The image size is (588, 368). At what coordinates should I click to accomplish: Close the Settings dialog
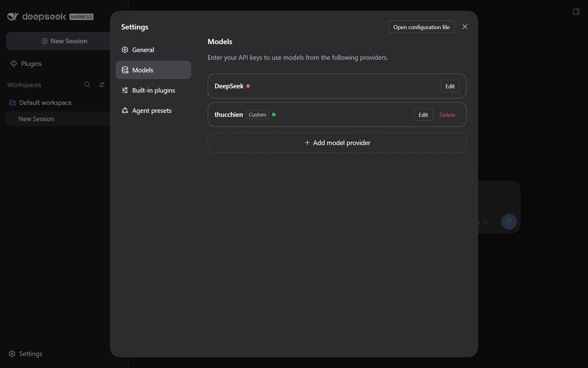465,27
